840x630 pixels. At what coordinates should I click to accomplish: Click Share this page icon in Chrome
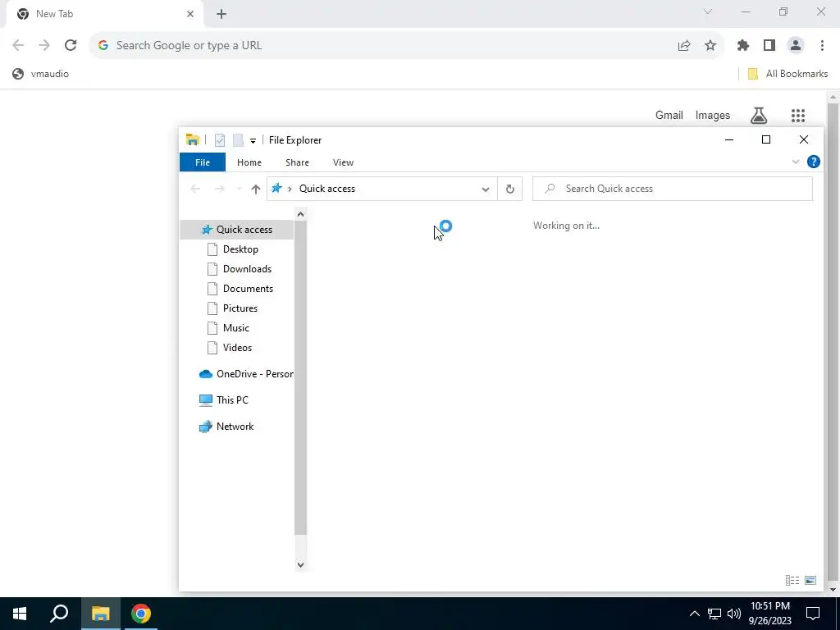coord(684,46)
